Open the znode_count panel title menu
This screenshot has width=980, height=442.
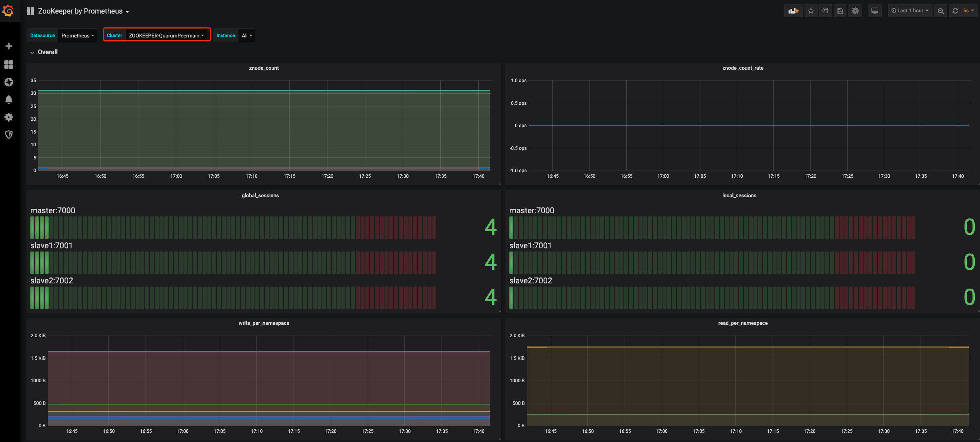point(264,68)
